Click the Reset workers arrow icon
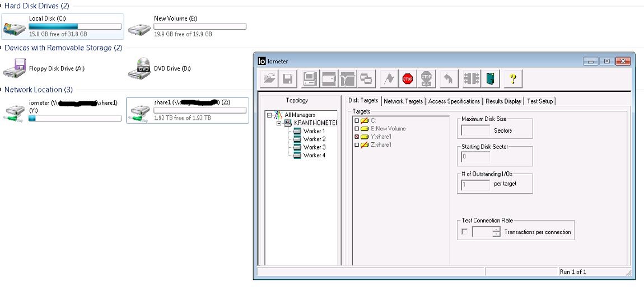Image resolution: width=644 pixels, height=290 pixels. click(449, 78)
